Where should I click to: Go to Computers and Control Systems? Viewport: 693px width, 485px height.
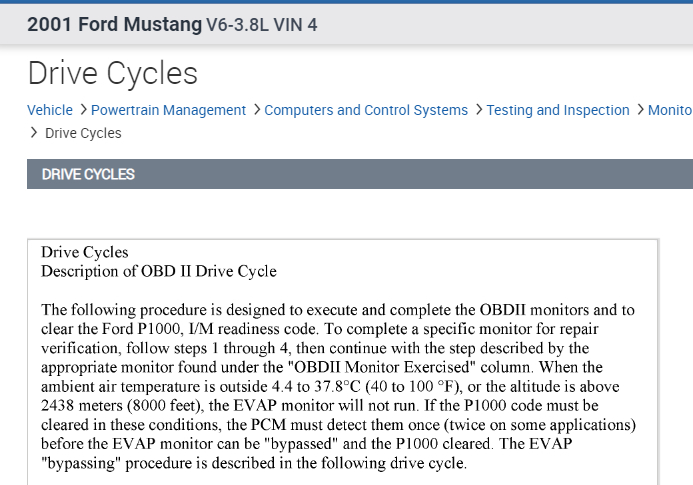coord(366,110)
